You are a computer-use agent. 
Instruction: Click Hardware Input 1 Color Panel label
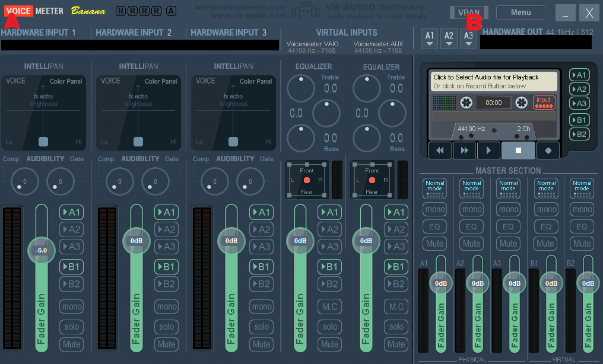(x=66, y=81)
